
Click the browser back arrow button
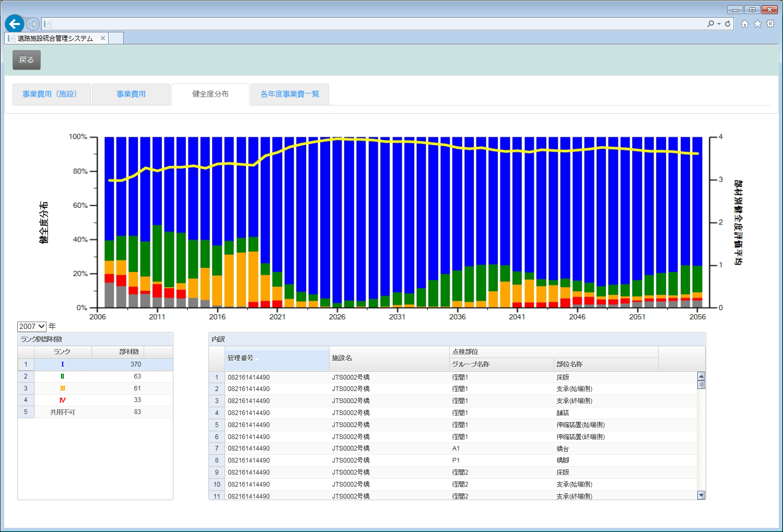pos(15,23)
